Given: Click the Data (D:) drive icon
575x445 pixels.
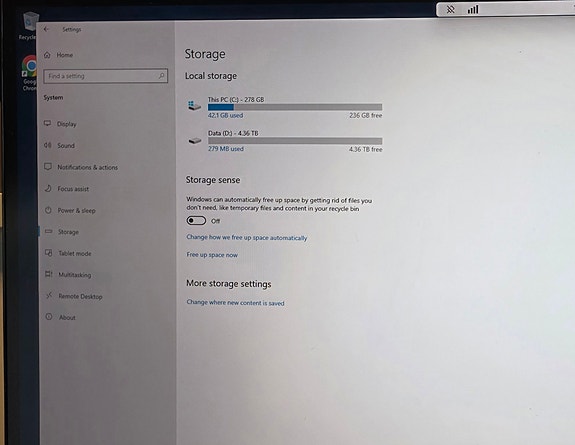Looking at the screenshot, I should [195, 141].
